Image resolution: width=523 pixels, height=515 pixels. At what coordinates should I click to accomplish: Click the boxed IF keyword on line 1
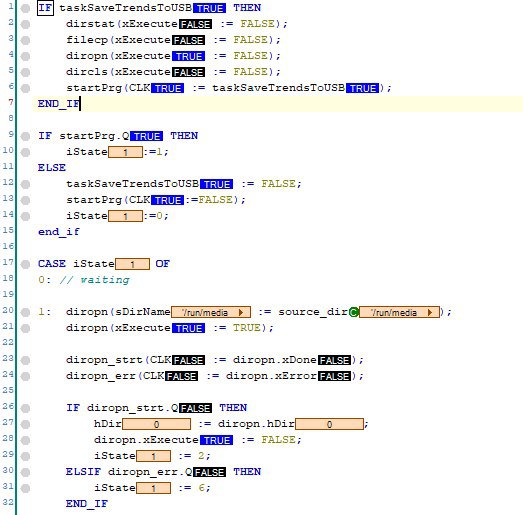(45, 8)
